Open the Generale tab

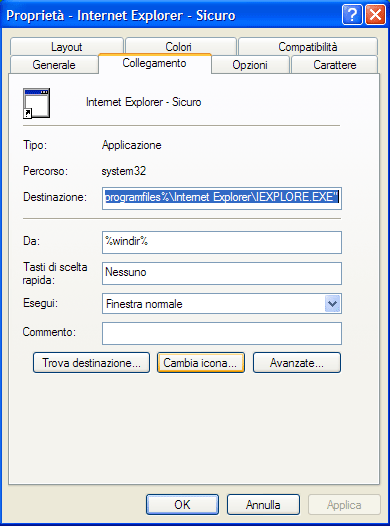click(x=54, y=65)
